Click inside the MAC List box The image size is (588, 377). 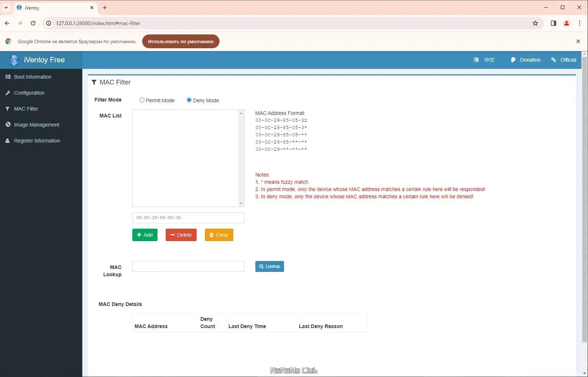(185, 158)
